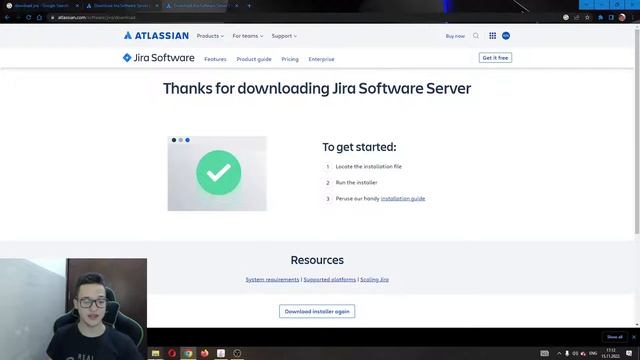The image size is (640, 360).
Task: Click Show all downloads button
Action: point(615,337)
